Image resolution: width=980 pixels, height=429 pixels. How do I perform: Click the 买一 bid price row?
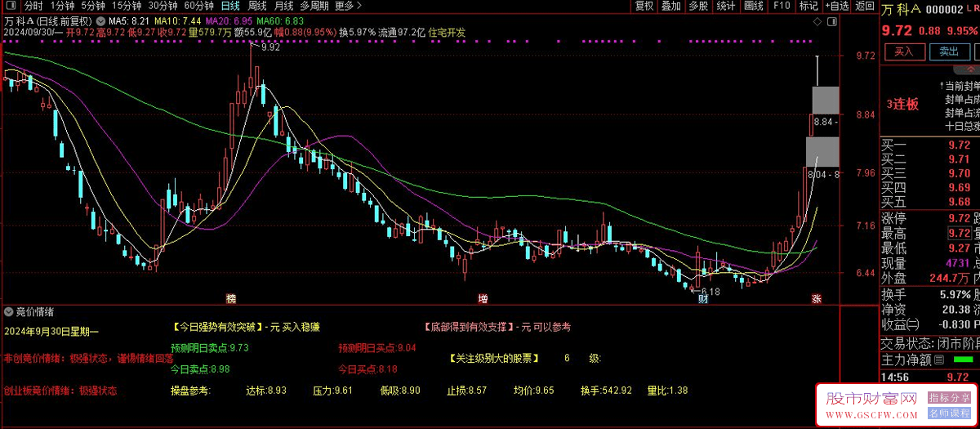930,144
